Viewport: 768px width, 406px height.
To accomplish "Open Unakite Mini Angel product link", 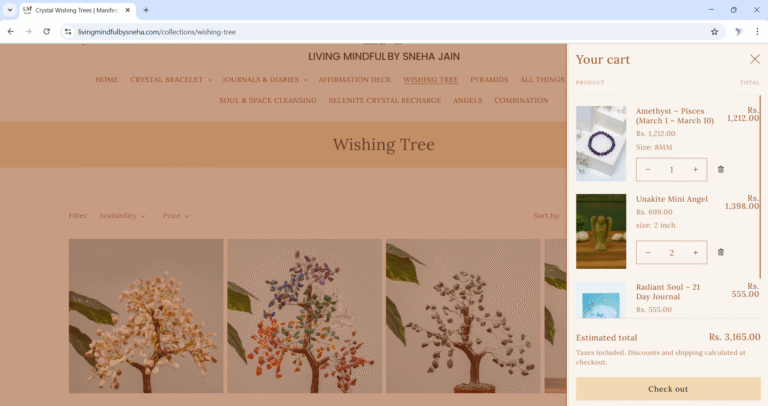I will (x=672, y=199).
